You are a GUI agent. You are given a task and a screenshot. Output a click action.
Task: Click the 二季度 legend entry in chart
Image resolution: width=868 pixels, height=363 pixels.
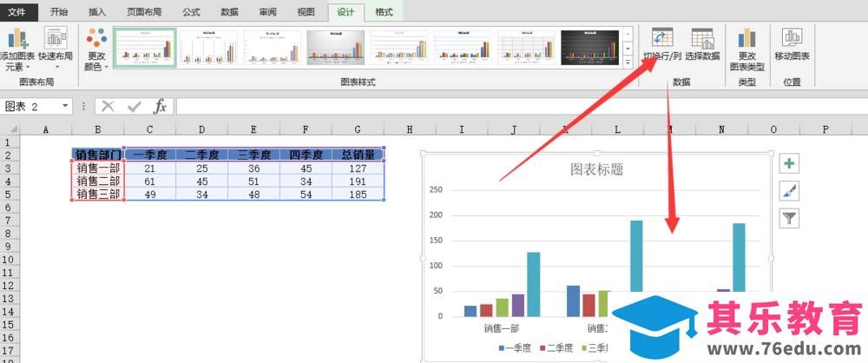(x=556, y=348)
